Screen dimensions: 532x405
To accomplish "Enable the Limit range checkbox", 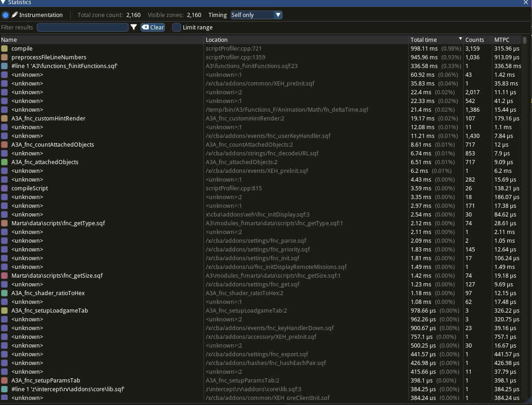I will click(176, 28).
